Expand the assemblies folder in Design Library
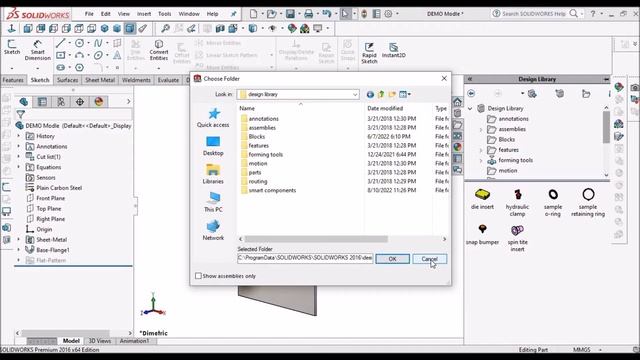Image resolution: width=640 pixels, height=360 pixels. point(481,129)
